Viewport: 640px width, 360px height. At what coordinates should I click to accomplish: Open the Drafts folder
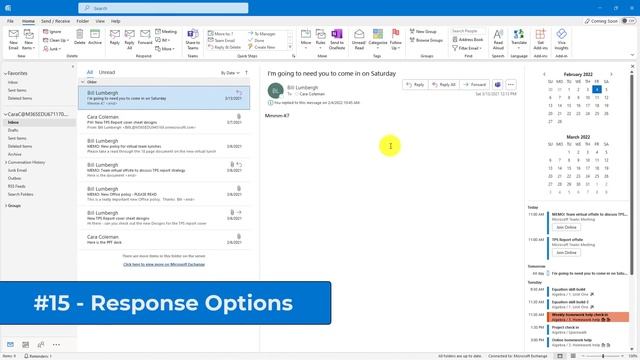tap(13, 130)
